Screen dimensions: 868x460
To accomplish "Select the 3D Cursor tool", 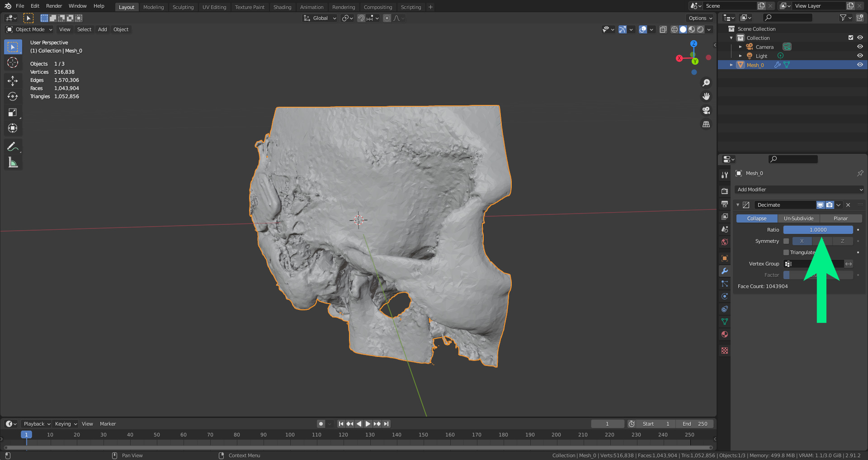I will tap(13, 62).
